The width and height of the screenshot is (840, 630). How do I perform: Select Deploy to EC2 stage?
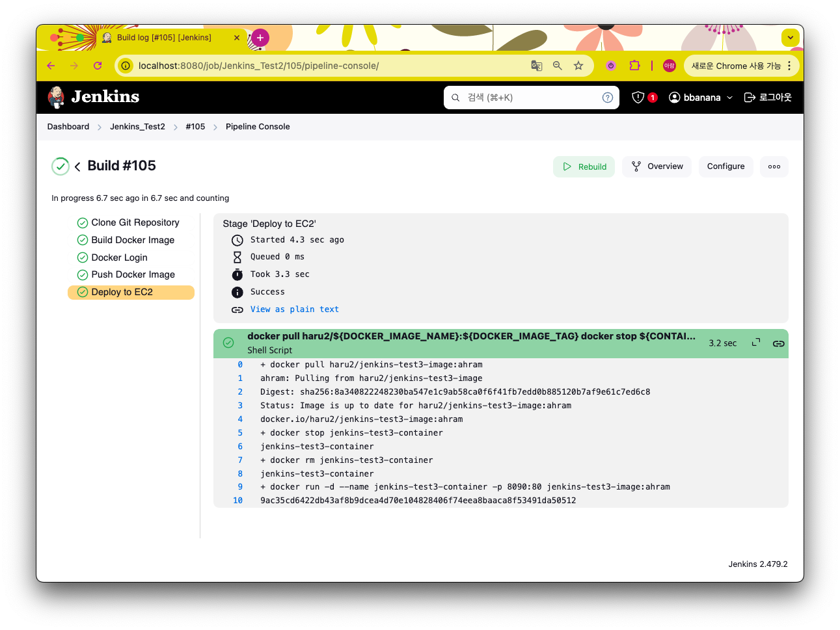coord(131,292)
